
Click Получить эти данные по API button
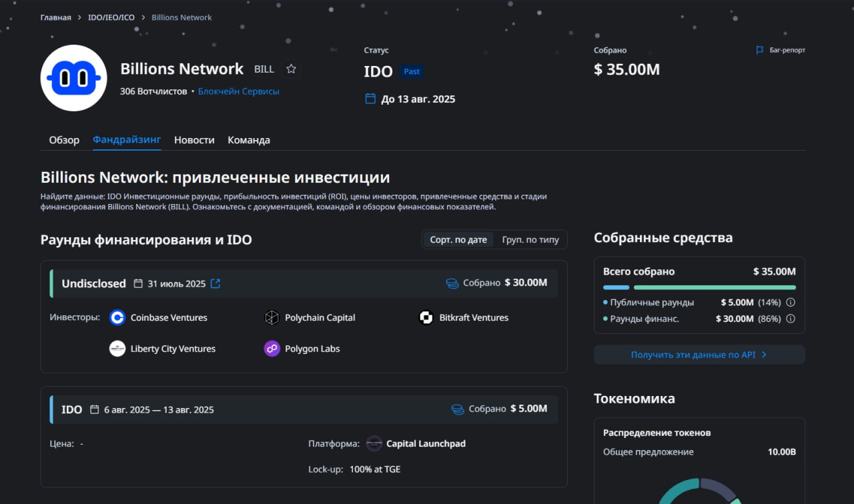[x=699, y=355]
